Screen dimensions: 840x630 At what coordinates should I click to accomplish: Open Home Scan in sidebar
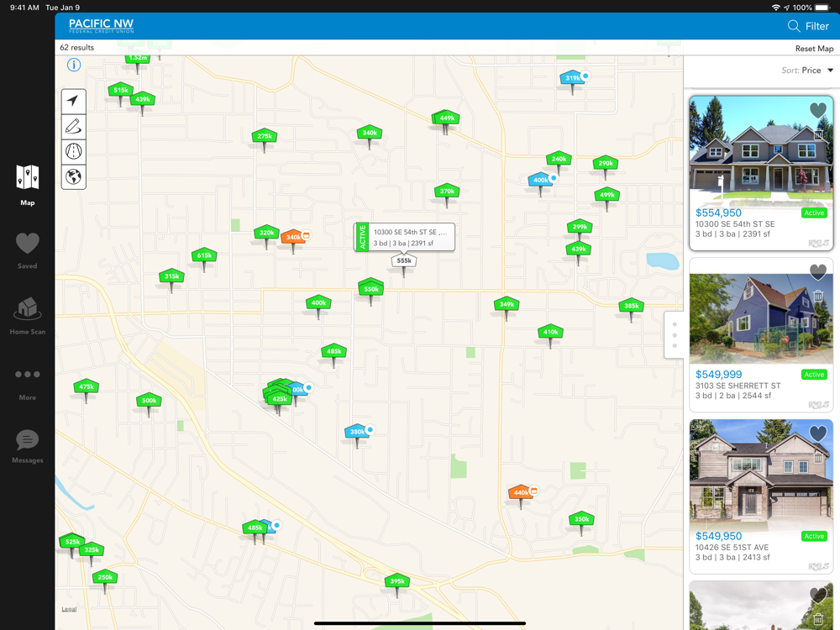(28, 316)
